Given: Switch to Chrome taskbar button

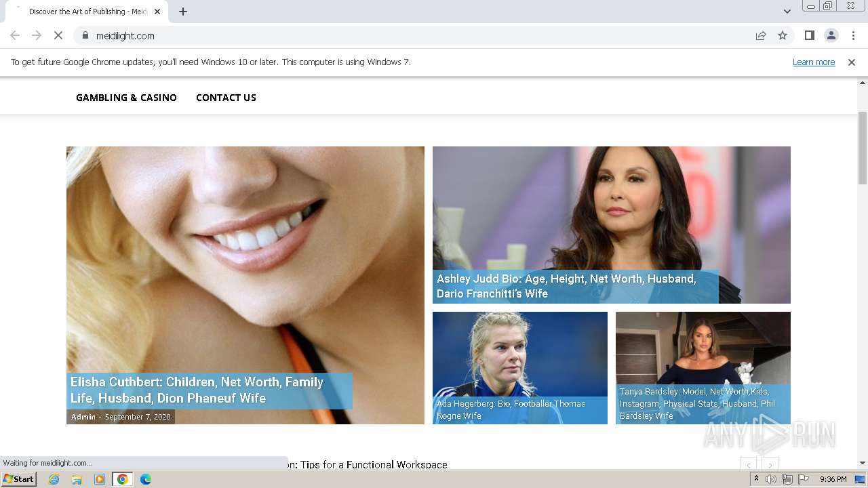Looking at the screenshot, I should [x=123, y=479].
